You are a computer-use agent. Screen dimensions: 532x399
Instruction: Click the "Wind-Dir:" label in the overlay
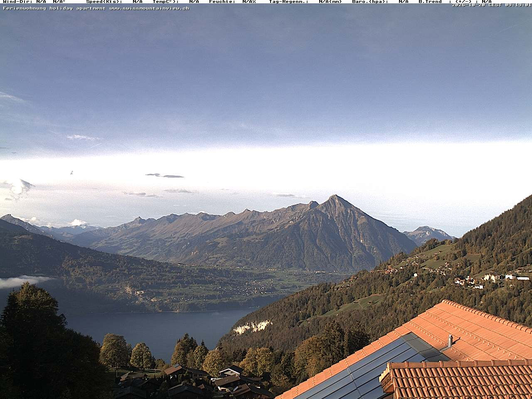(18, 2)
